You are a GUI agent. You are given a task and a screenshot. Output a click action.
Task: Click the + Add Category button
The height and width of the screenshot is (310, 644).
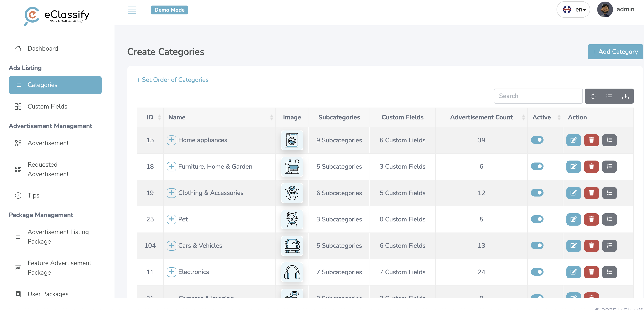615,52
